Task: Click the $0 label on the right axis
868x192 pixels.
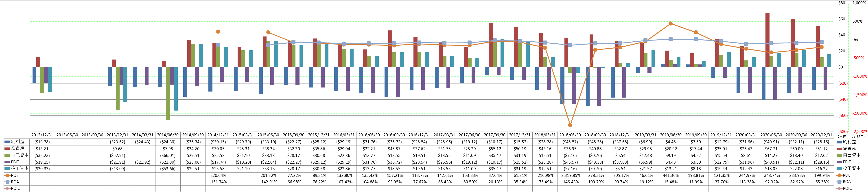Action: click(841, 67)
